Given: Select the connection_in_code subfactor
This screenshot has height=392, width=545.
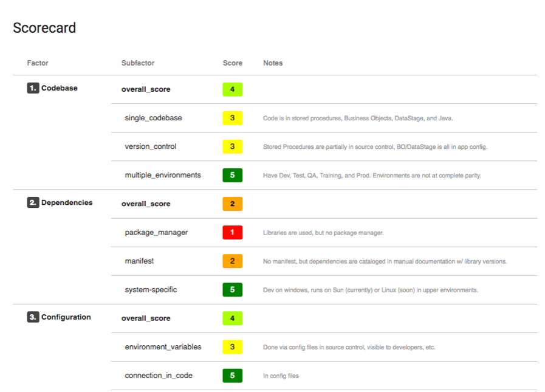Looking at the screenshot, I should pos(159,376).
